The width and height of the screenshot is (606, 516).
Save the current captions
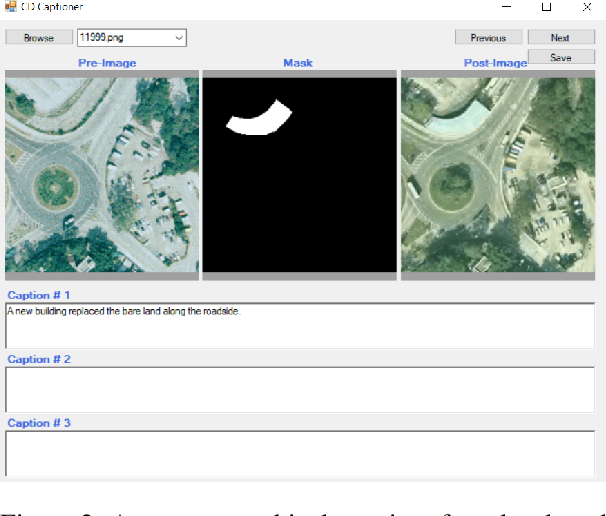(560, 57)
